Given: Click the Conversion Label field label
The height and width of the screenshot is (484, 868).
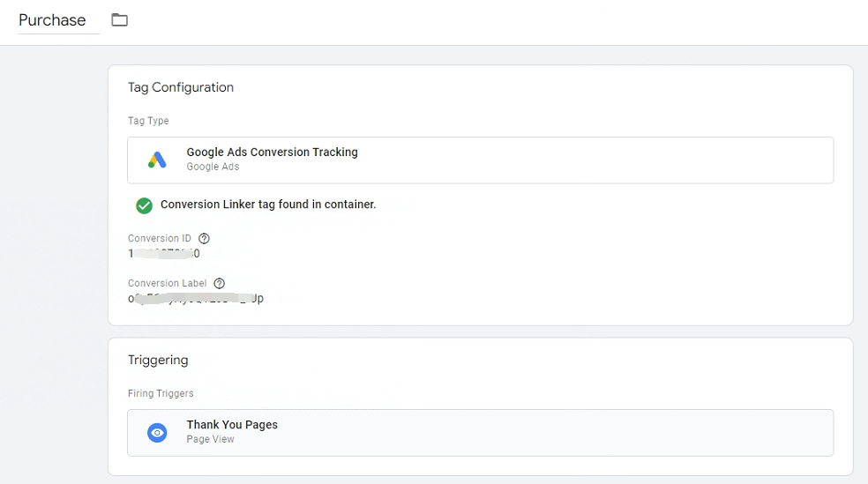Looking at the screenshot, I should (168, 283).
